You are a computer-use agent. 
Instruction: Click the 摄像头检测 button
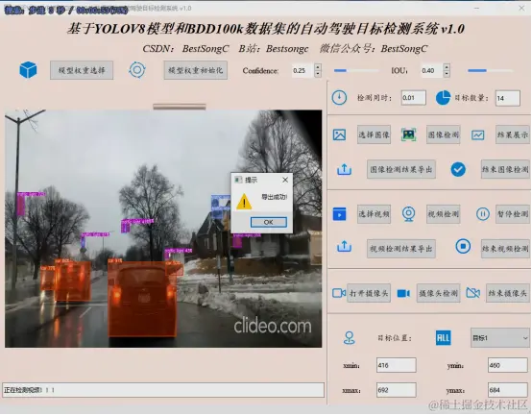click(438, 293)
